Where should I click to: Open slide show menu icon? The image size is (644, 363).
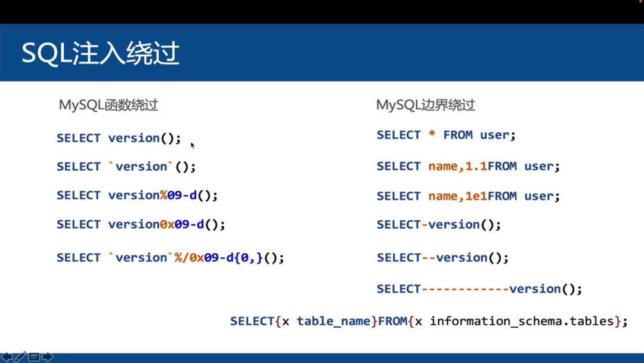tap(34, 357)
